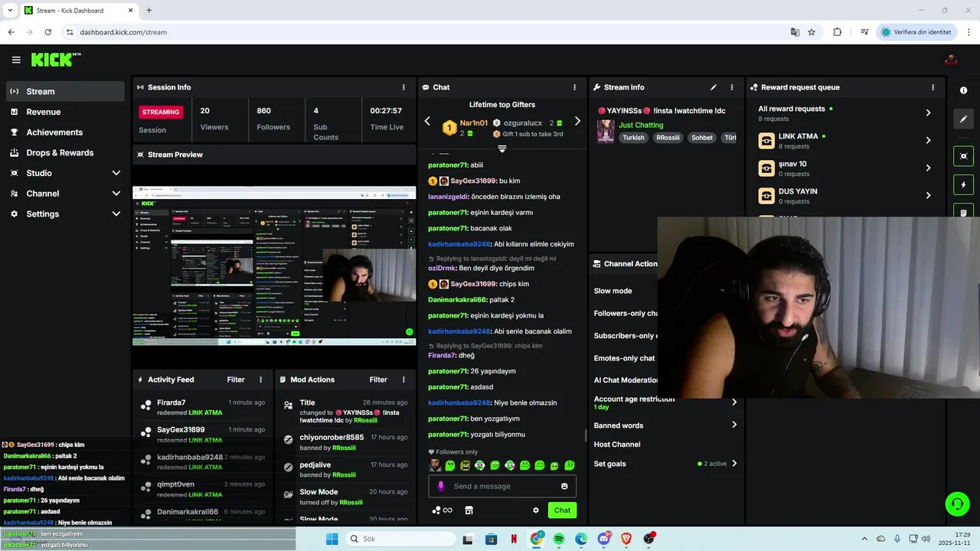Open Brave browser from the taskbar
The height and width of the screenshot is (551, 980).
coord(626,539)
